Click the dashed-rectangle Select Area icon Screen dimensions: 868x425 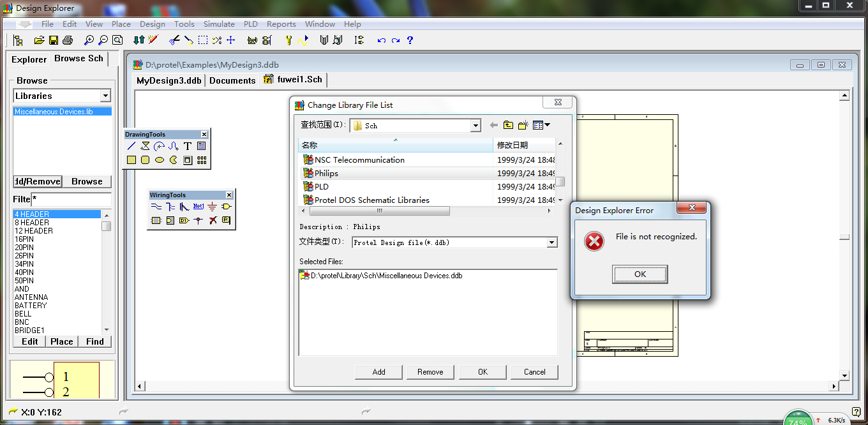point(202,40)
